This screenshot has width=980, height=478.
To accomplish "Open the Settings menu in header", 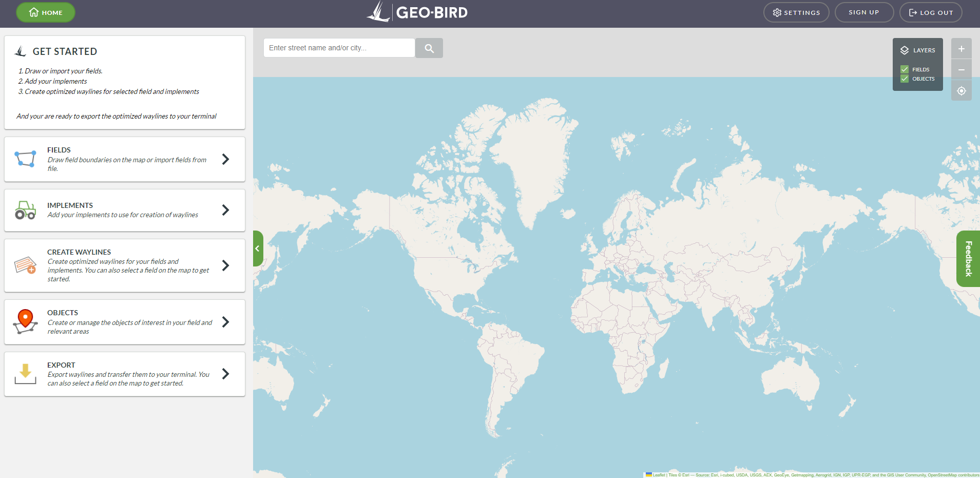I will [796, 12].
